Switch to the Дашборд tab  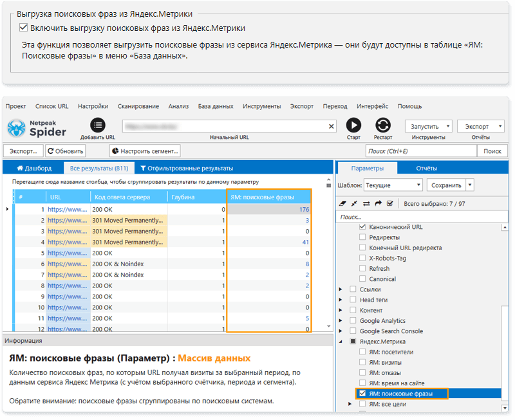(x=34, y=168)
